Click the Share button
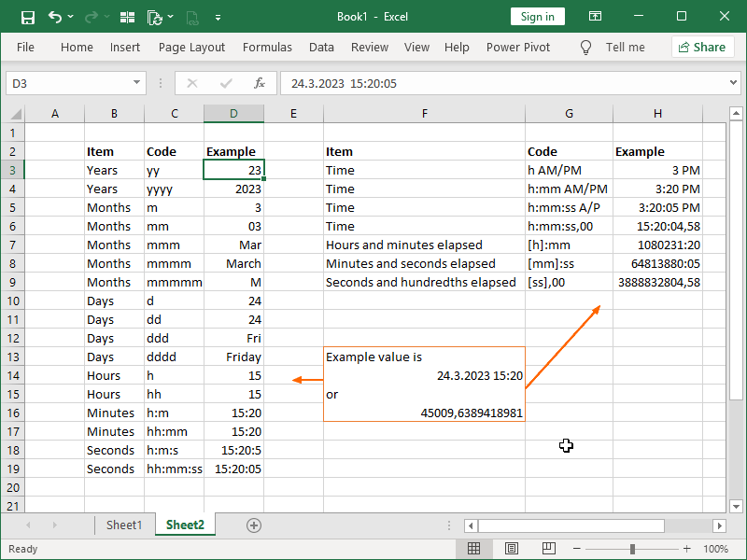This screenshot has width=747, height=560. pyautogui.click(x=702, y=47)
